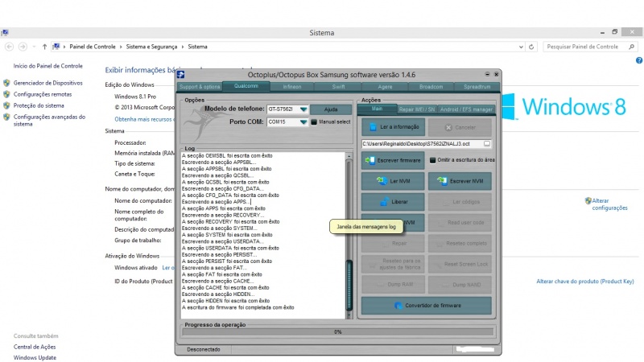Toggle Omitir a escritura da área checkbox

[x=432, y=160]
